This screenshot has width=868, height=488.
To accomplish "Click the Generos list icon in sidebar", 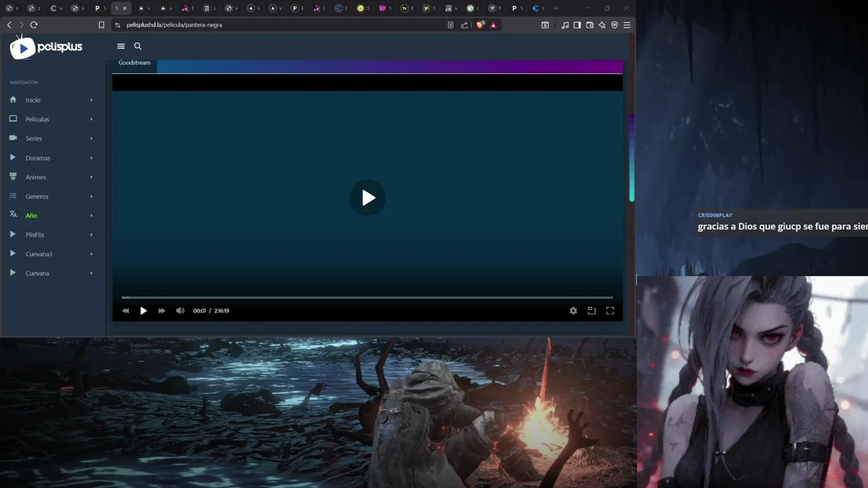I will [x=13, y=196].
